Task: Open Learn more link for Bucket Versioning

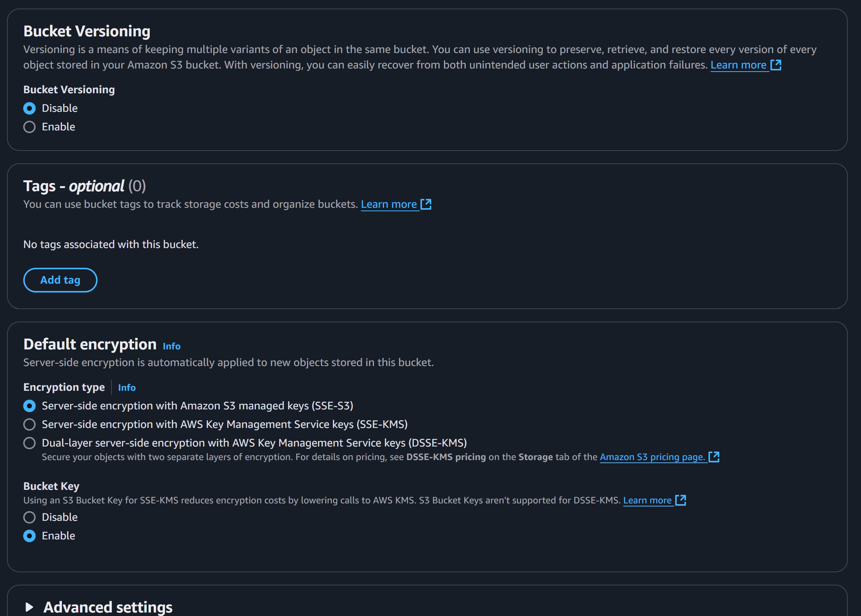Action: [738, 65]
